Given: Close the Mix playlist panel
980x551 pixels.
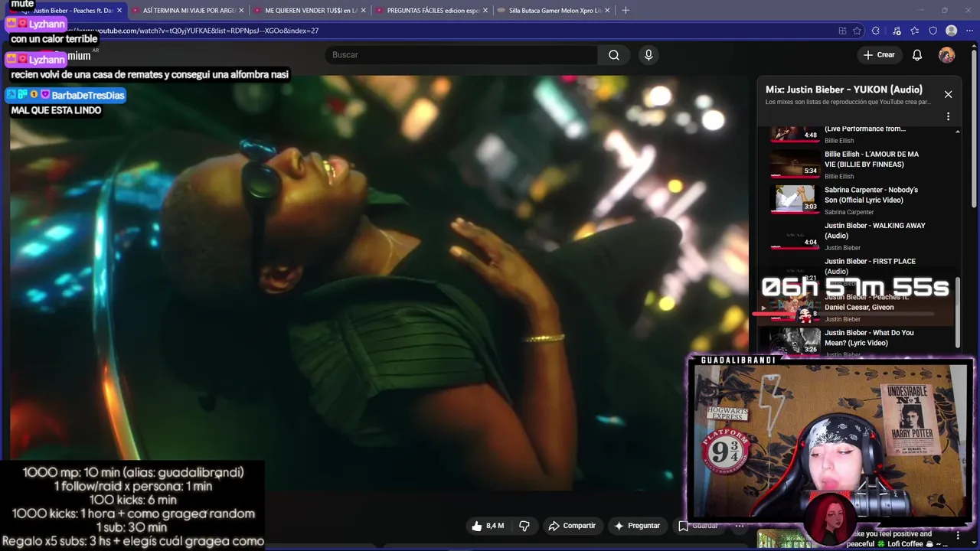Looking at the screenshot, I should tap(948, 94).
